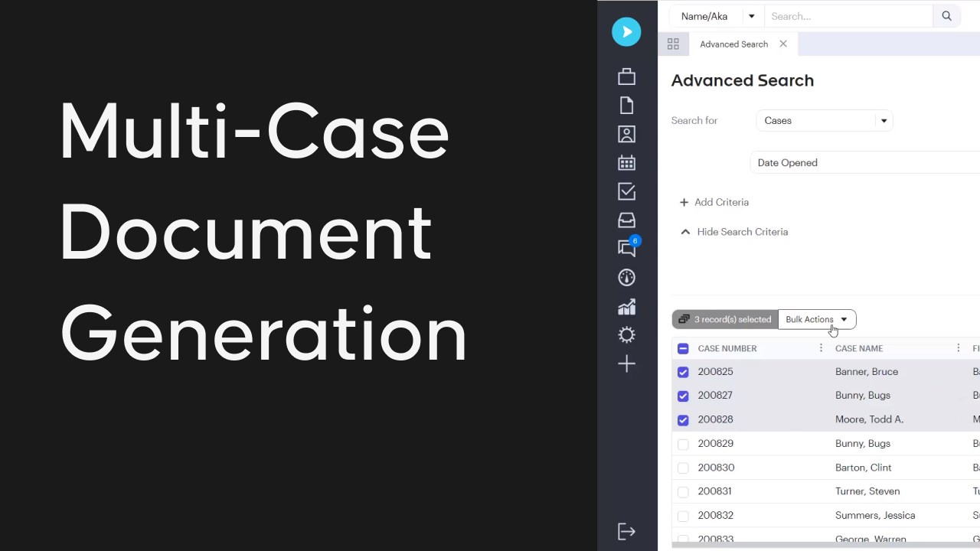Image resolution: width=980 pixels, height=551 pixels.
Task: Open the Dashboard gauge icon in sidebar
Action: point(626,278)
